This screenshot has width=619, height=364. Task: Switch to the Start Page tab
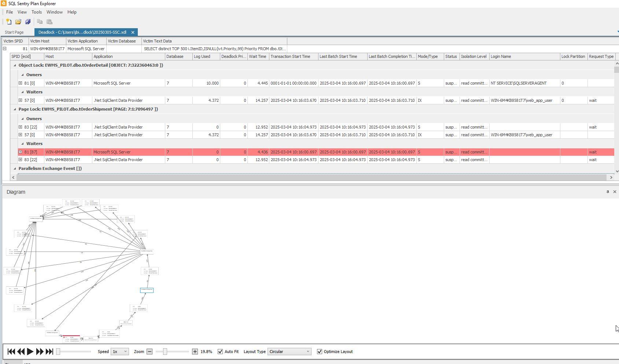[14, 32]
